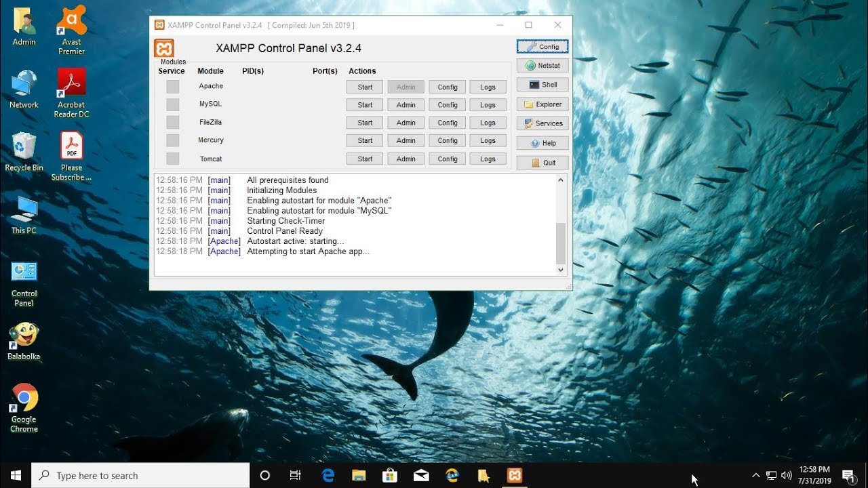Image resolution: width=868 pixels, height=488 pixels.
Task: Open Cortana circle on taskbar
Action: click(265, 475)
